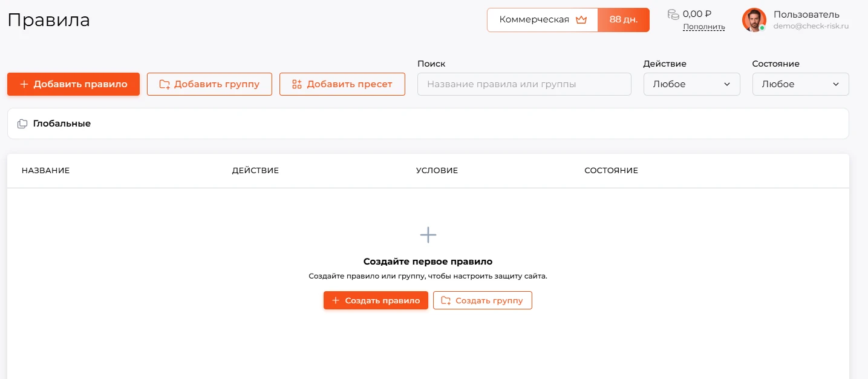Viewport: 868px width, 379px height.
Task: Click the 88 дн. remaining days badge
Action: click(x=624, y=19)
